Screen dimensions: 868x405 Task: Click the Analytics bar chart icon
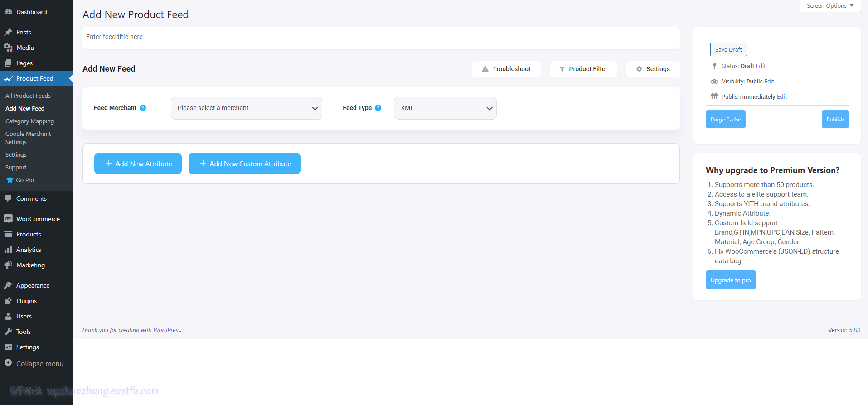(x=8, y=250)
